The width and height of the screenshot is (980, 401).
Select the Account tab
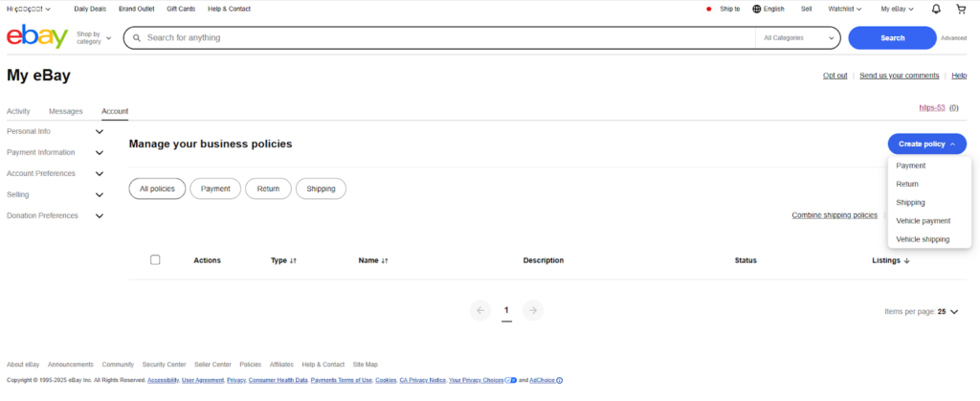(x=115, y=111)
